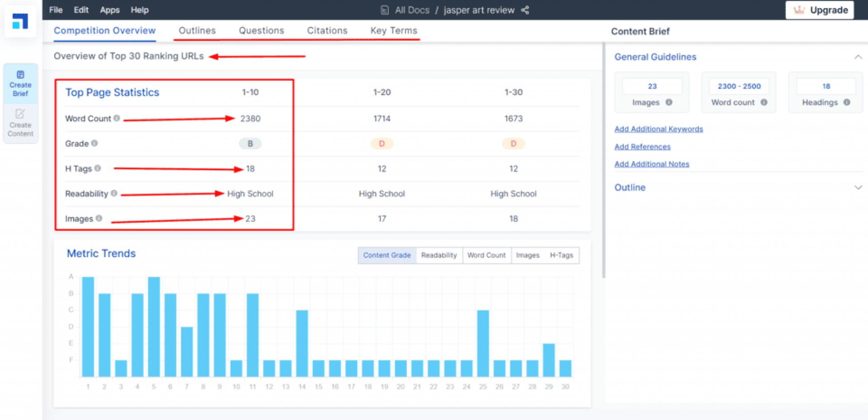This screenshot has width=868, height=420.
Task: Click the H Tags info icon
Action: [x=98, y=168]
